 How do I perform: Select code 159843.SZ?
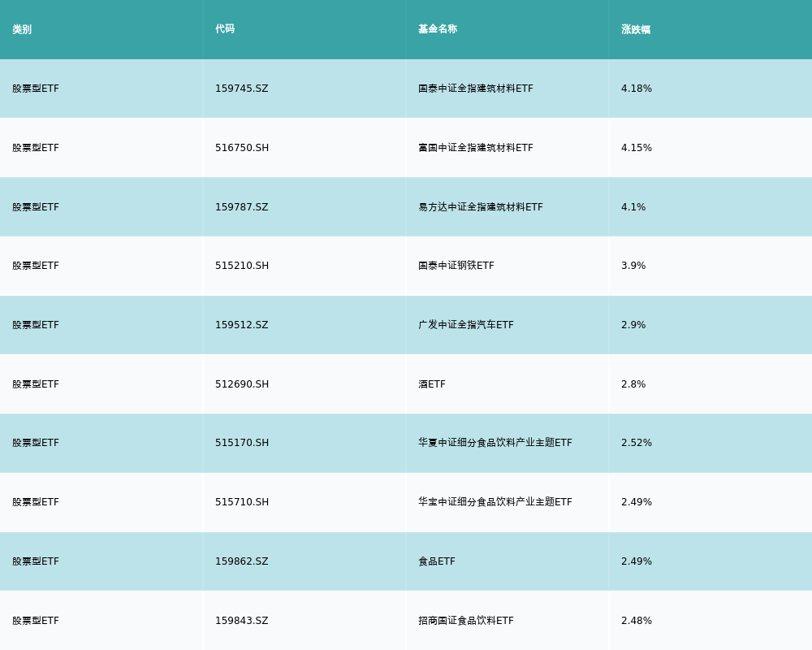242,621
